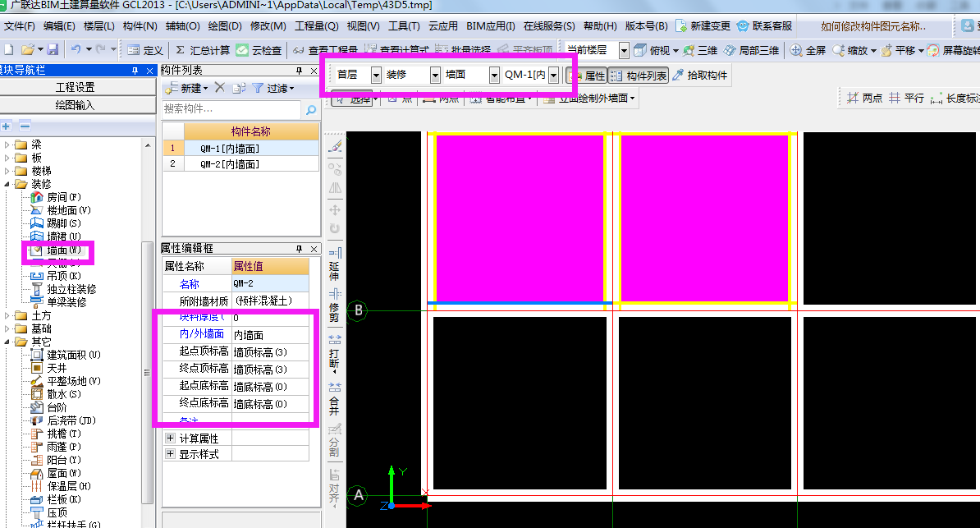The width and height of the screenshot is (980, 528).
Task: Collapse the 装修 tree folder
Action: tap(7, 184)
